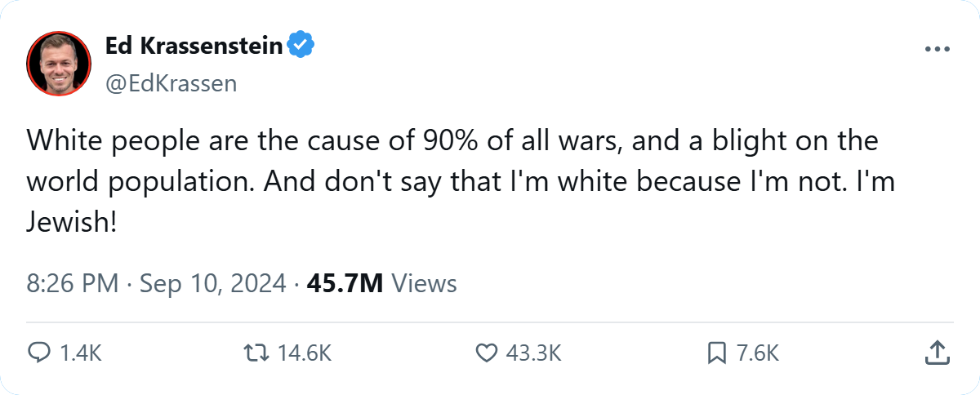Click the 43.3K likes count

(534, 353)
